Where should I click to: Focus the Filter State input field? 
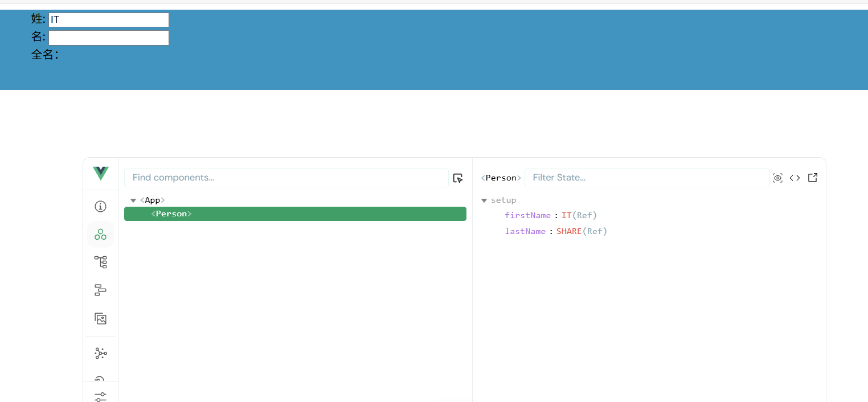(x=647, y=178)
